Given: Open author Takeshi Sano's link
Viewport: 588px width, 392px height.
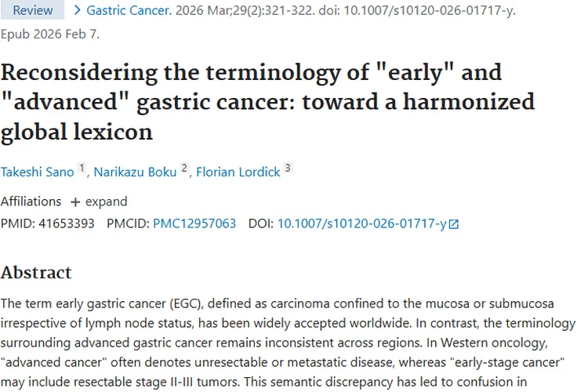Looking at the screenshot, I should pos(37,172).
